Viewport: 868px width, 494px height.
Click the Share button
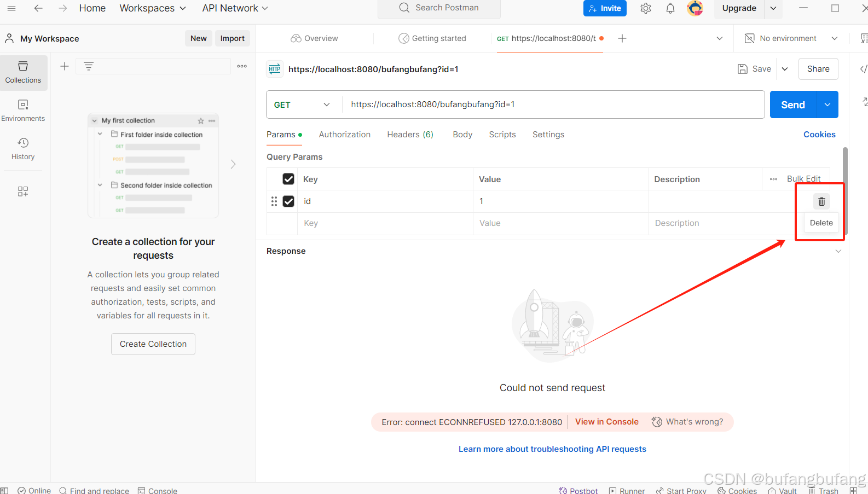pyautogui.click(x=818, y=69)
